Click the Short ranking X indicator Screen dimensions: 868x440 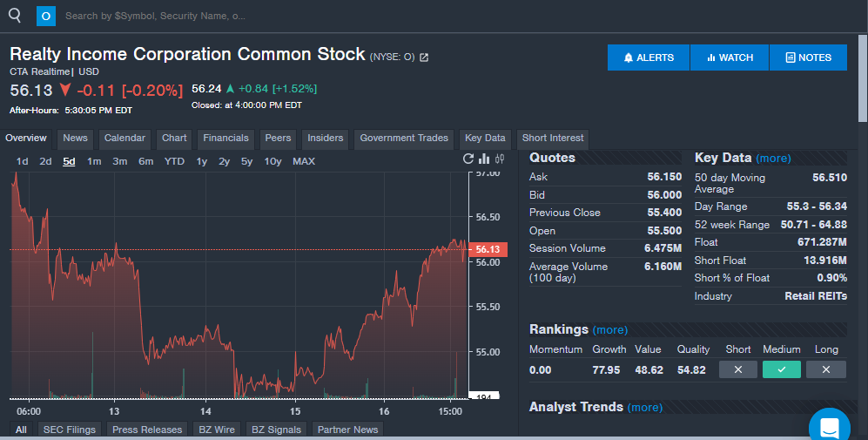pos(738,369)
